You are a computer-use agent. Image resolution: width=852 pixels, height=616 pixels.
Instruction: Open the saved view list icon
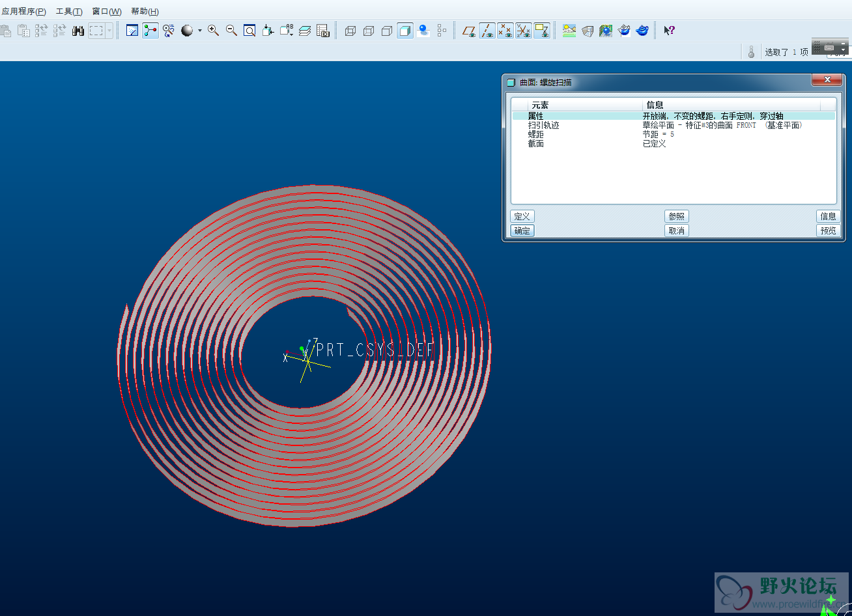click(286, 31)
